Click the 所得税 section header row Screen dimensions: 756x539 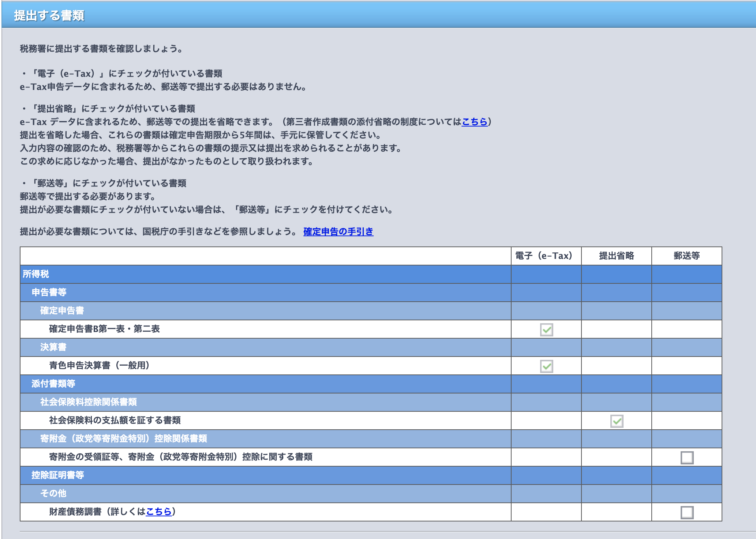tap(36, 274)
